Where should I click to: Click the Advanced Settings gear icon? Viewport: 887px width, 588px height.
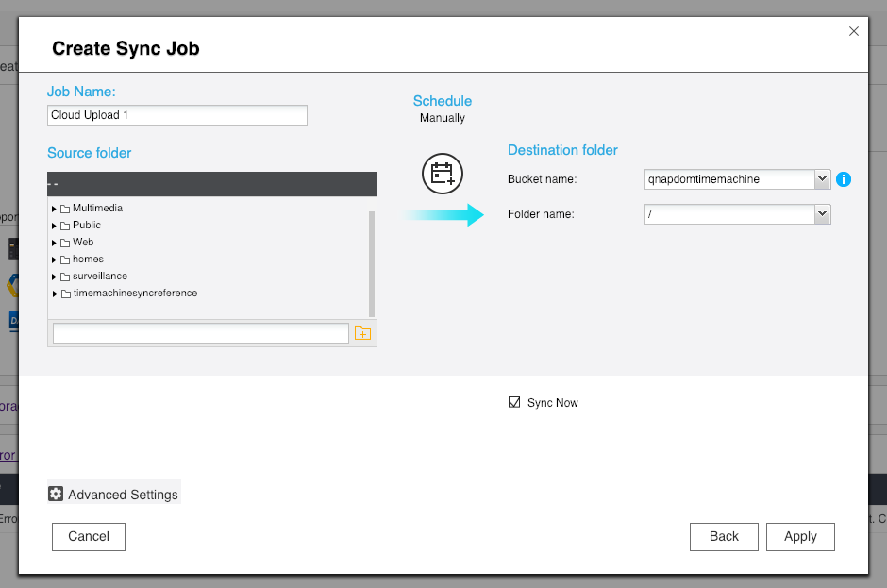[x=56, y=495]
